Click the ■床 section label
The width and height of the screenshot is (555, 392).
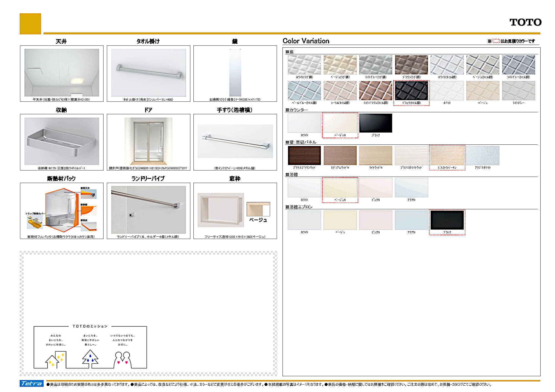click(290, 52)
